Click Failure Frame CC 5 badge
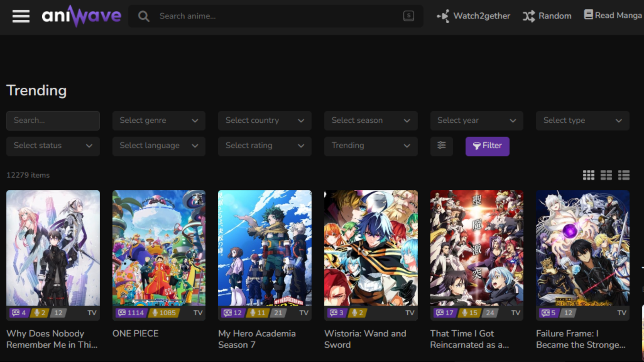 point(549,313)
